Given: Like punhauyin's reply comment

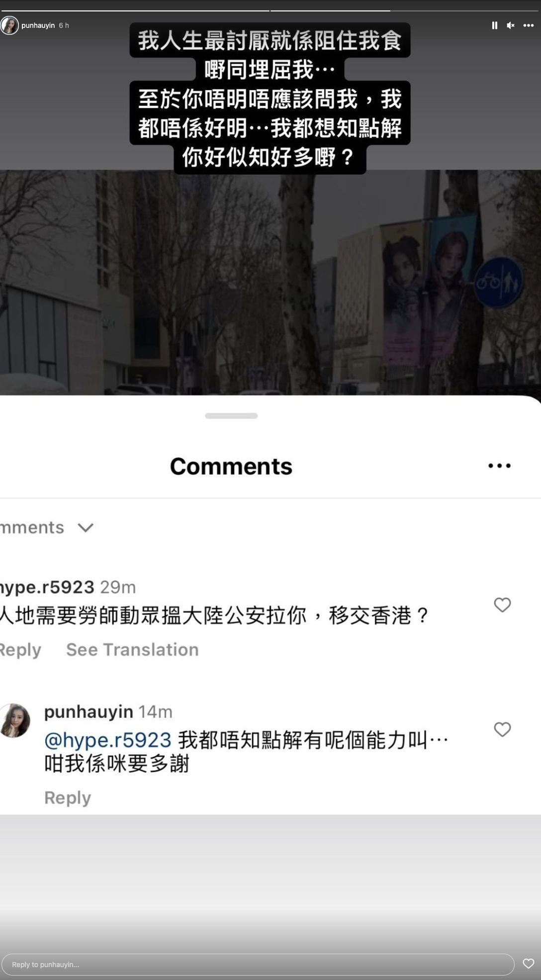Looking at the screenshot, I should tap(502, 729).
